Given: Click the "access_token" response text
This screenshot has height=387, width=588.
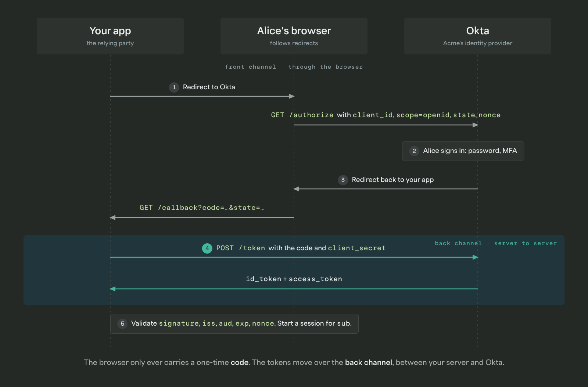Looking at the screenshot, I should 315,279.
